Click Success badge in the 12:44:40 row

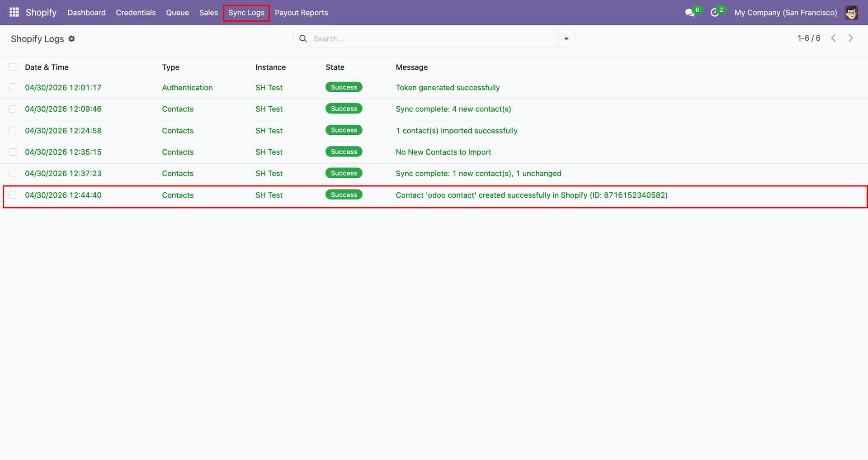(x=344, y=195)
